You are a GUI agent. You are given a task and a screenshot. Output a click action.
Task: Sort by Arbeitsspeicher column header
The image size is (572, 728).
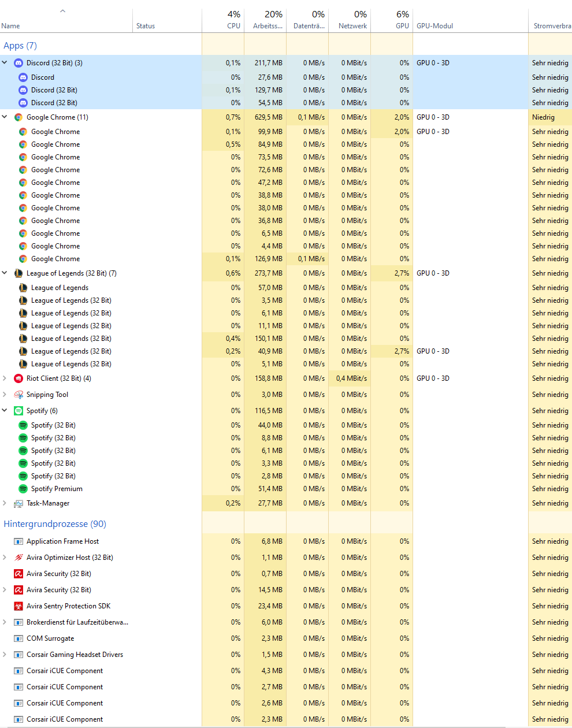tap(265, 20)
